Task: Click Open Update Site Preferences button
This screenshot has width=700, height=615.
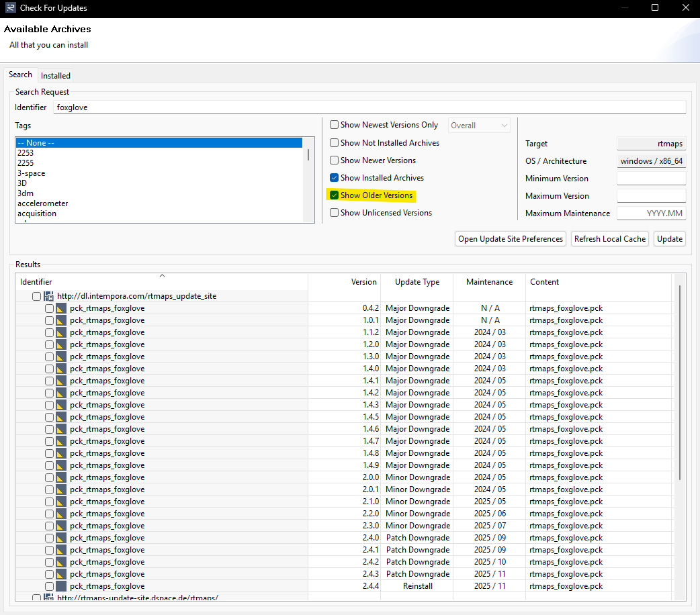Action: [x=511, y=239]
